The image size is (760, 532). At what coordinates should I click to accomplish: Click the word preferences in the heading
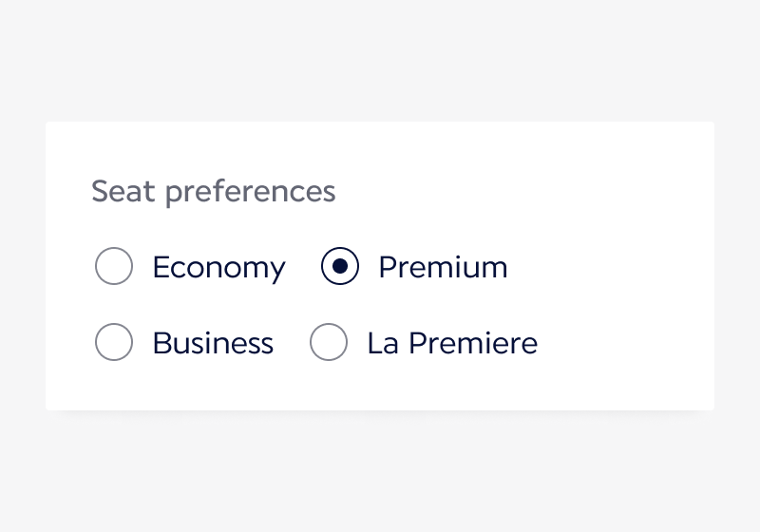point(250,192)
